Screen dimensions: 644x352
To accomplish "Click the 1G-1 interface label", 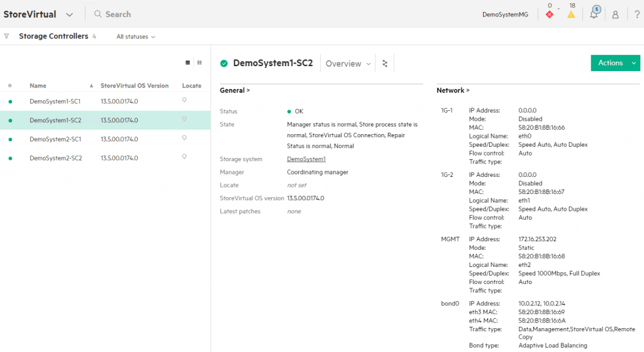I will 447,110.
